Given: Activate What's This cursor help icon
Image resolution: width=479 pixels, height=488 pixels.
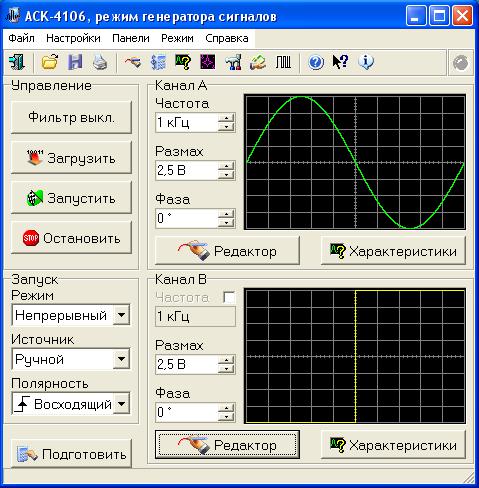Looking at the screenshot, I should coord(341,62).
